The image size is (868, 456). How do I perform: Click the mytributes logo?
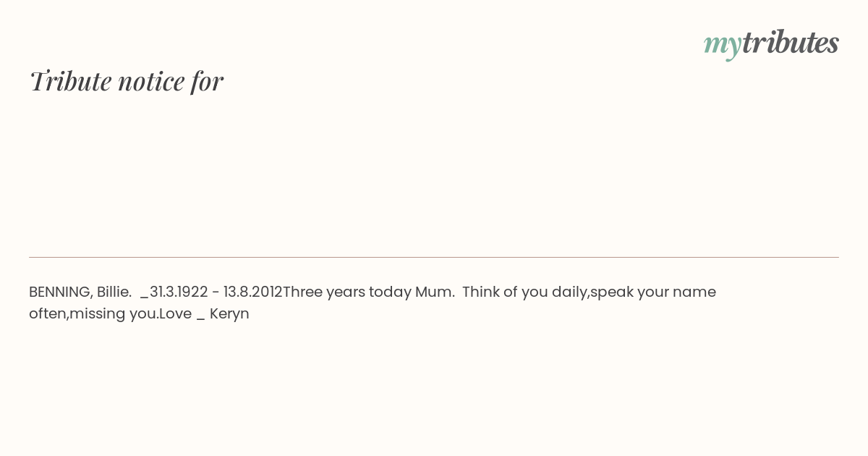click(771, 43)
